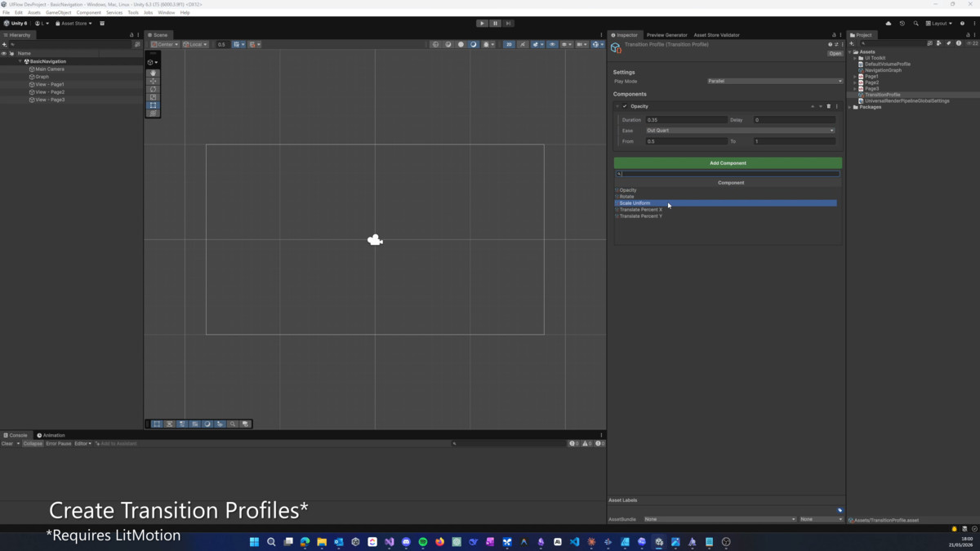Click the Project panel add (+) button
980x551 pixels.
(x=852, y=43)
